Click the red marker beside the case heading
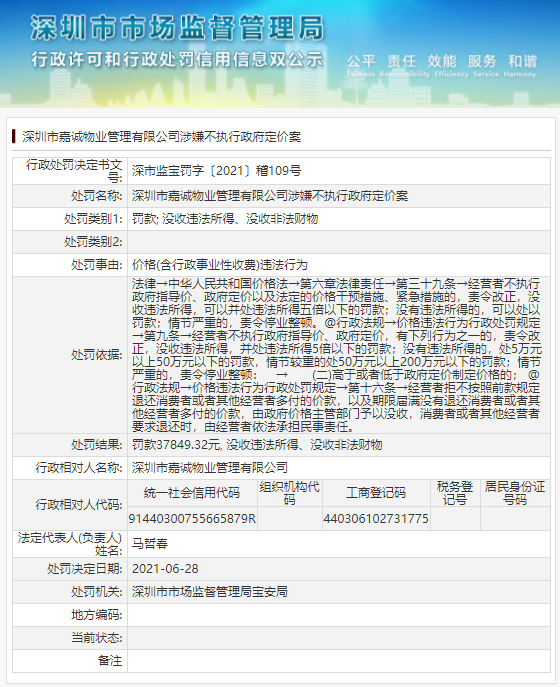This screenshot has width=560, height=687. click(x=14, y=136)
